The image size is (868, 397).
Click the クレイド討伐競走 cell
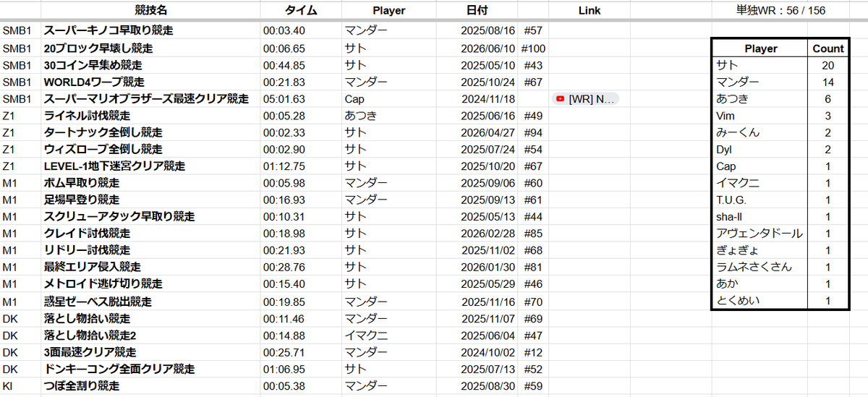coord(151,233)
